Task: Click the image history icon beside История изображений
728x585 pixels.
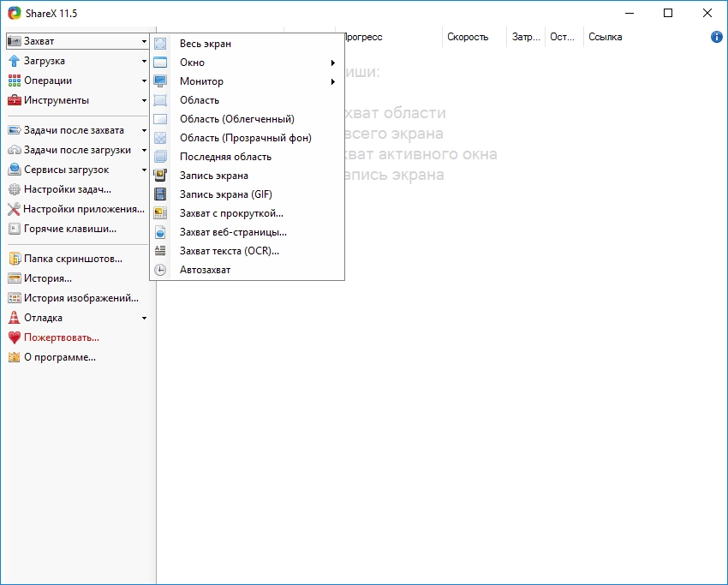Action: (x=15, y=298)
